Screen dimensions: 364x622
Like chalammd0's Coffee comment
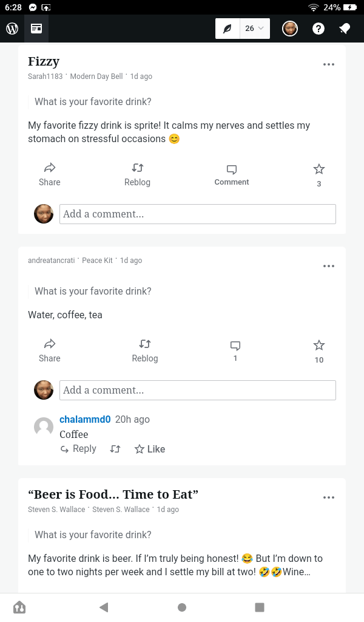(150, 449)
